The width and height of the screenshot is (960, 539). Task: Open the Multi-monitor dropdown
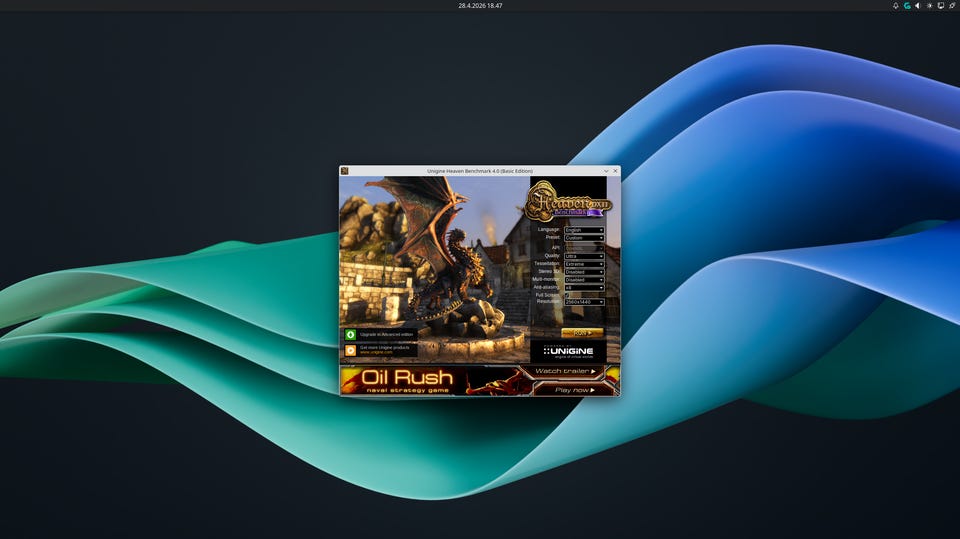[584, 280]
